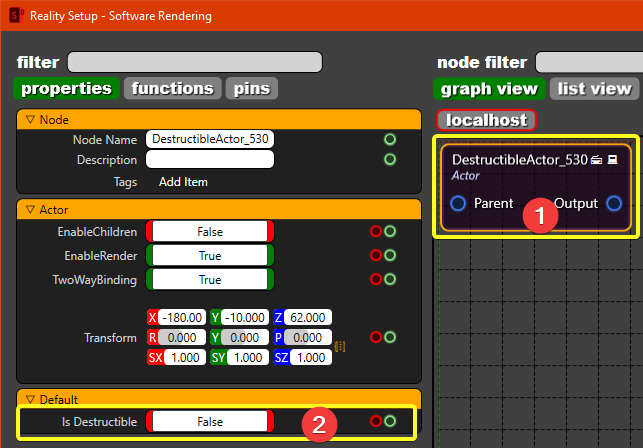Click the Parent input pin circle
Viewport: 643px width, 448px height.
coord(458,204)
